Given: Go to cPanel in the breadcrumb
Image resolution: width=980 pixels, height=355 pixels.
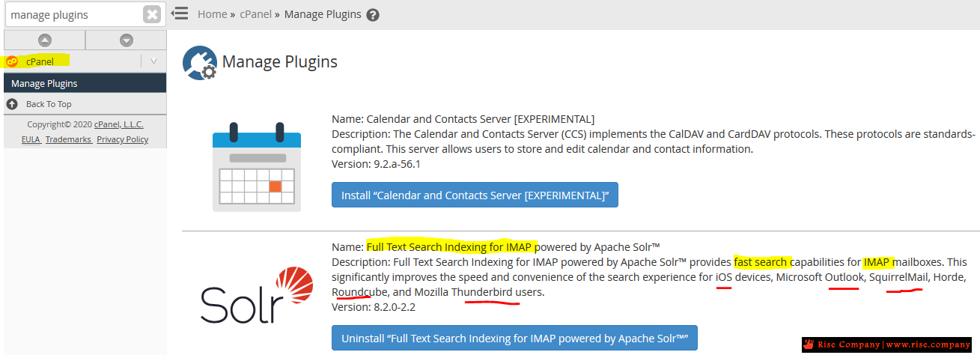Looking at the screenshot, I should 256,14.
